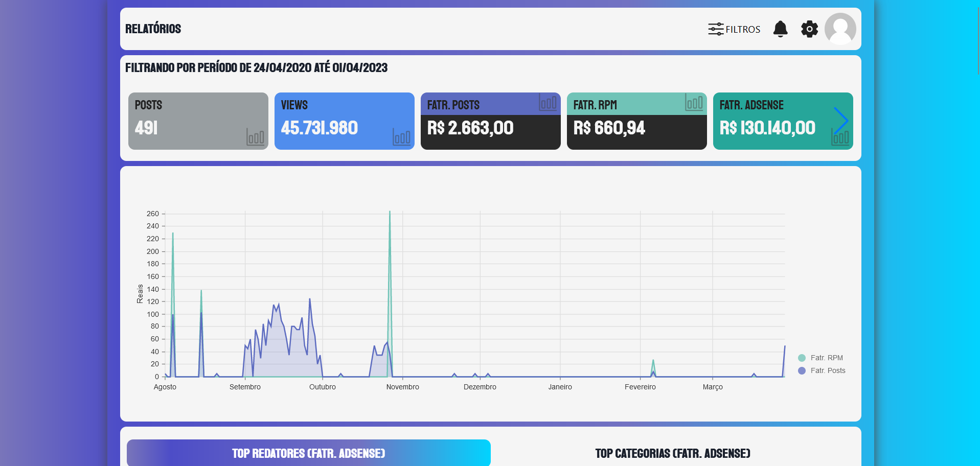Viewport: 980px width, 466px height.
Task: Toggle the Fatr. Posts legend series
Action: coord(828,370)
